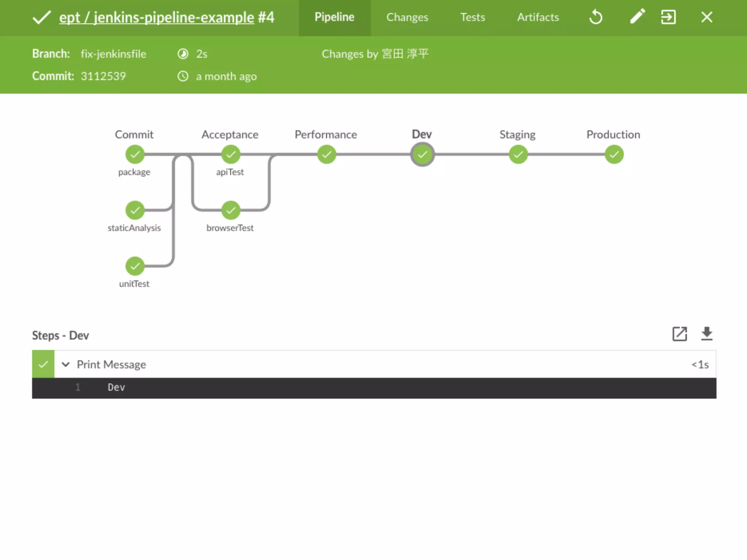
Task: Select the Performance stage node
Action: (x=326, y=155)
